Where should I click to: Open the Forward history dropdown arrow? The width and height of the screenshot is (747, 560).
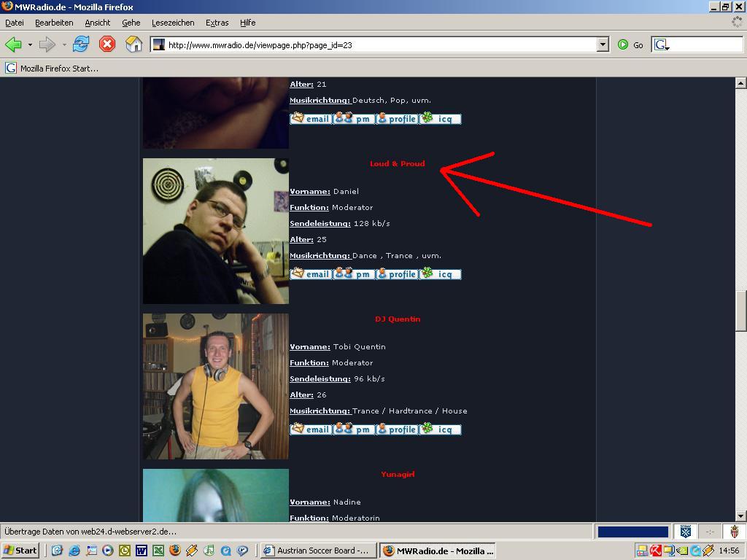click(64, 44)
